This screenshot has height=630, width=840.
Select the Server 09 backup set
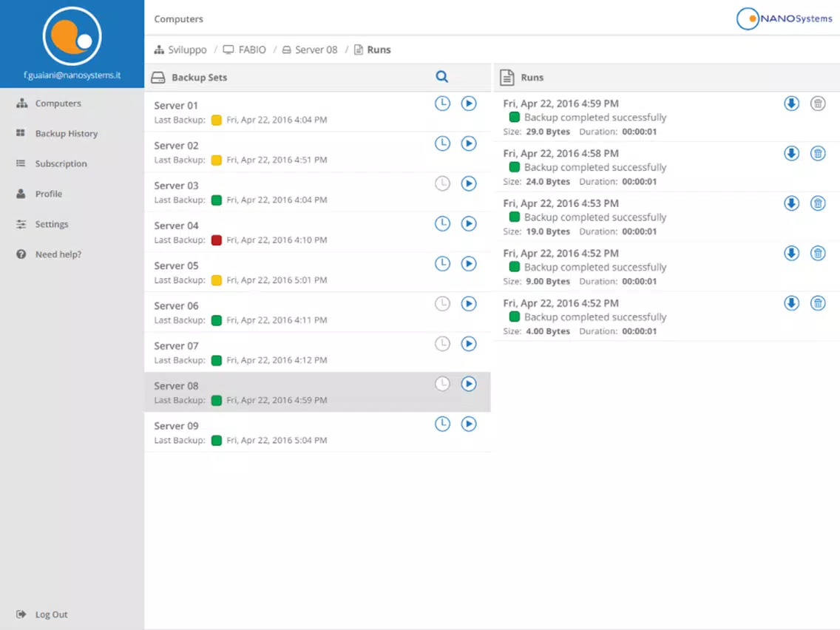pyautogui.click(x=317, y=433)
